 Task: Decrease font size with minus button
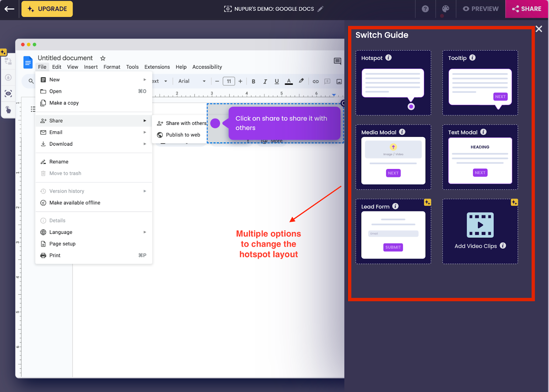[217, 81]
